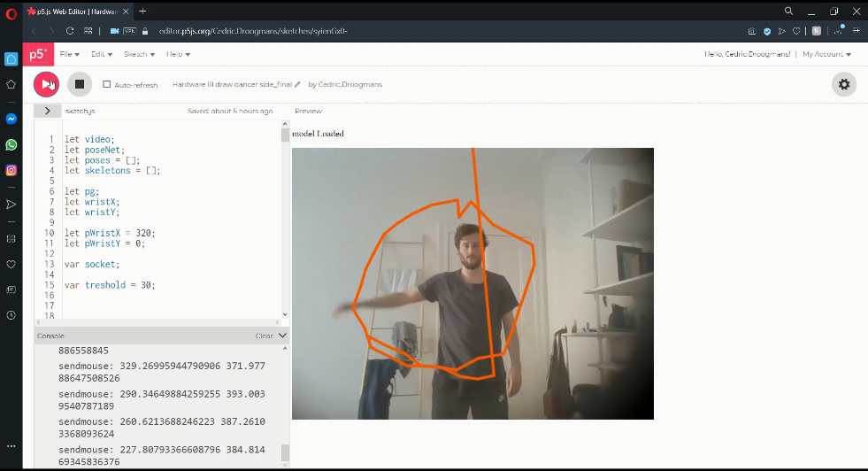Open the editor settings gear
Image resolution: width=868 pixels, height=471 pixels.
[844, 84]
